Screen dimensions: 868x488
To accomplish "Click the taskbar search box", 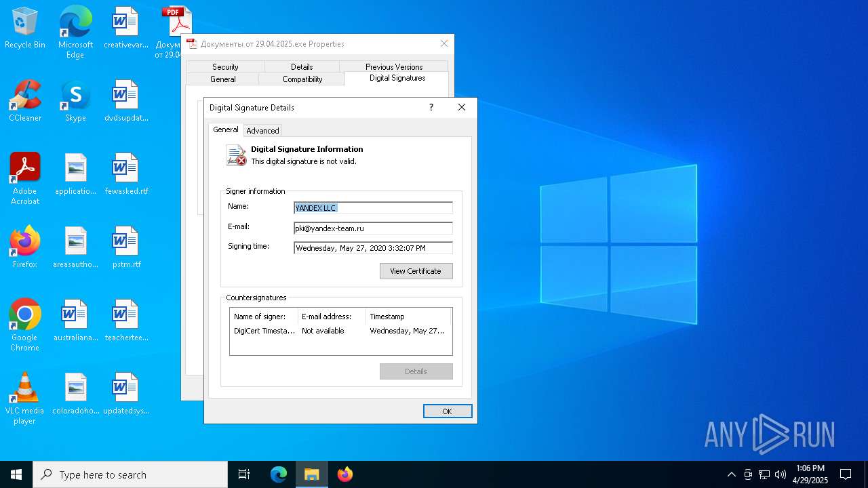I will 130,474.
